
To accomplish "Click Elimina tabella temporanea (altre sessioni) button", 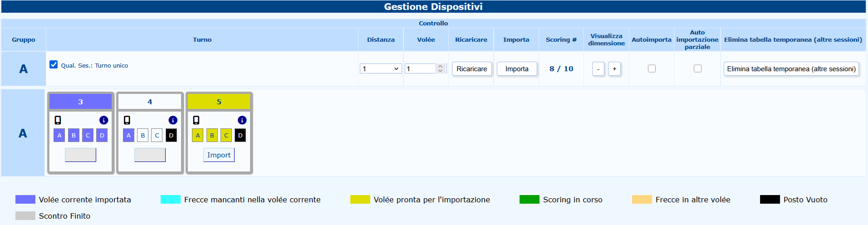I will (791, 69).
